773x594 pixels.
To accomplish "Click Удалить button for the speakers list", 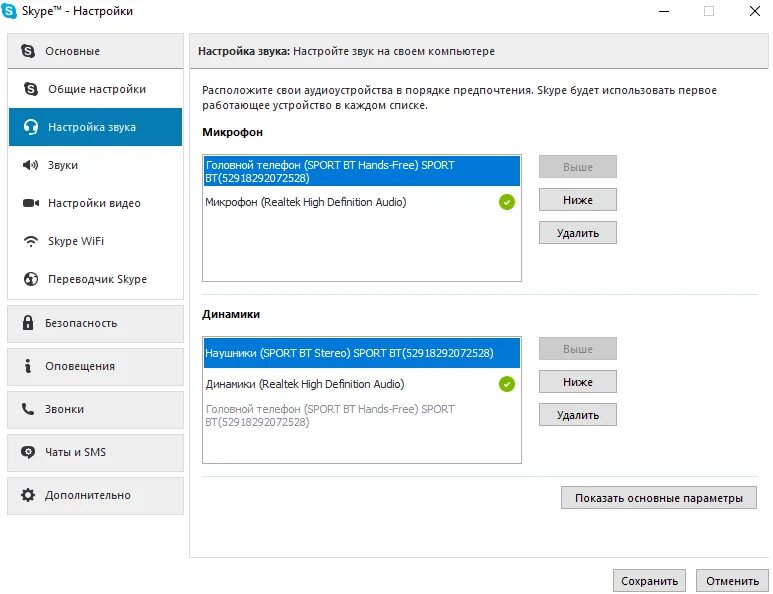I will pos(577,415).
